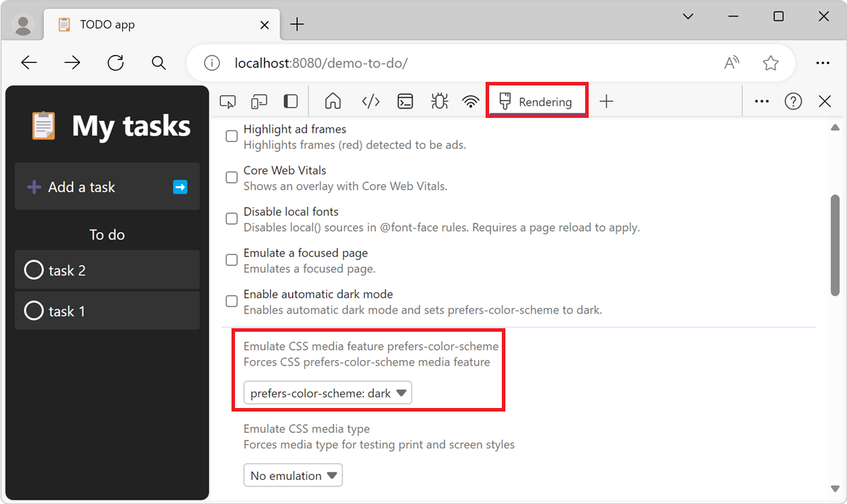Open the Console tool icon
Viewport: 847px width, 504px height.
(x=405, y=102)
